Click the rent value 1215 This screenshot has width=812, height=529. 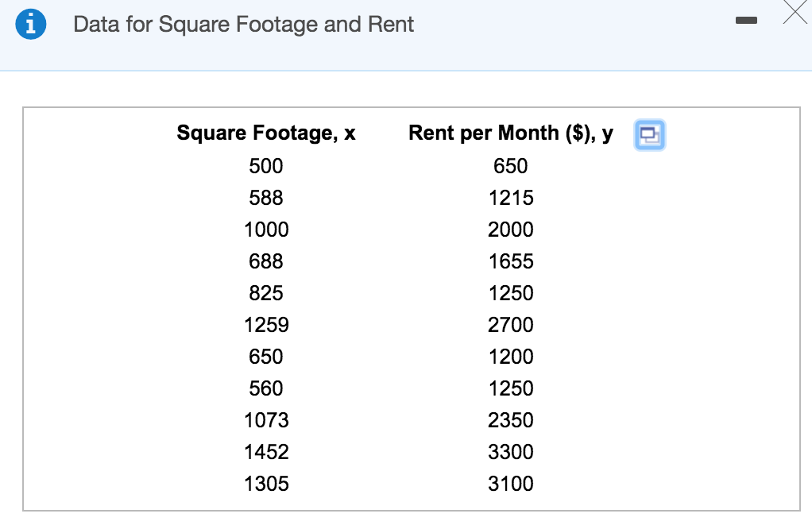pos(511,198)
